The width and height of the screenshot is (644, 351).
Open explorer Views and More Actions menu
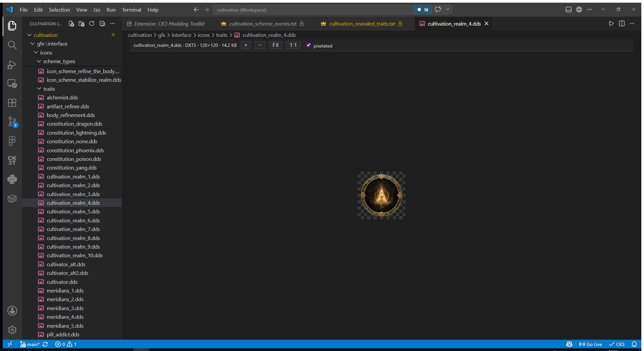click(112, 24)
